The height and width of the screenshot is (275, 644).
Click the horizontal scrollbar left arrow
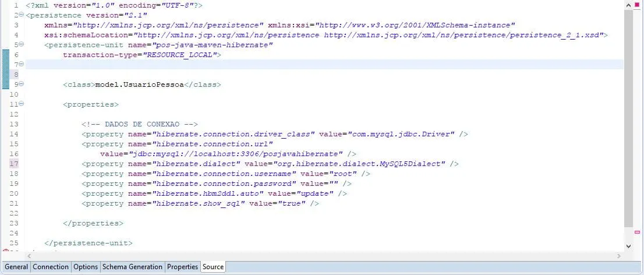pyautogui.click(x=29, y=256)
